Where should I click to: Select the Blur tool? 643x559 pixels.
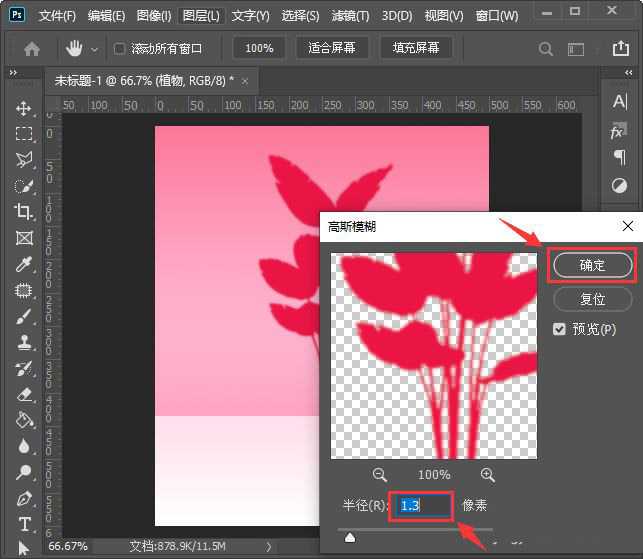pyautogui.click(x=24, y=446)
